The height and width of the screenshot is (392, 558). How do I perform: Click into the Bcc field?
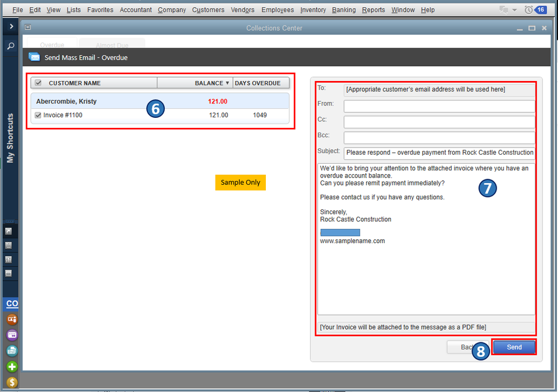[439, 137]
